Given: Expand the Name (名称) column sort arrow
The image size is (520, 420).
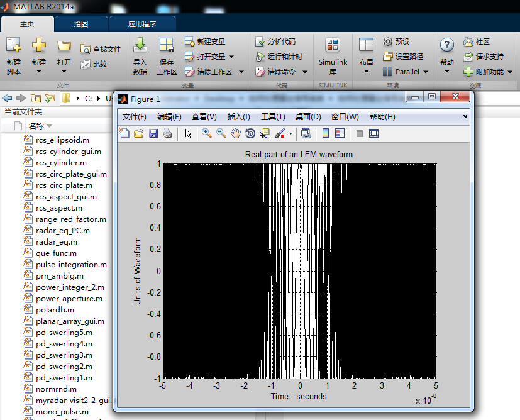Looking at the screenshot, I should pos(50,126).
